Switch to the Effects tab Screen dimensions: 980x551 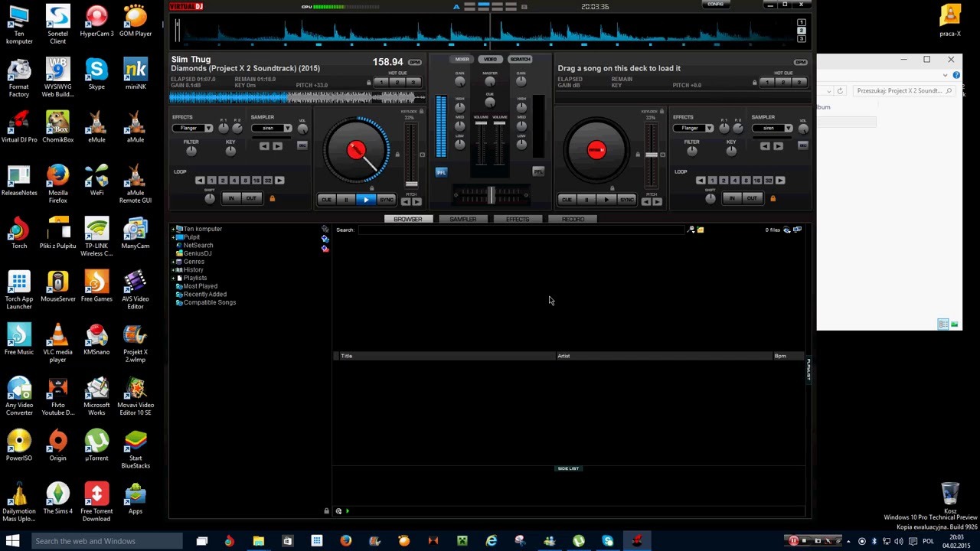[x=518, y=220]
